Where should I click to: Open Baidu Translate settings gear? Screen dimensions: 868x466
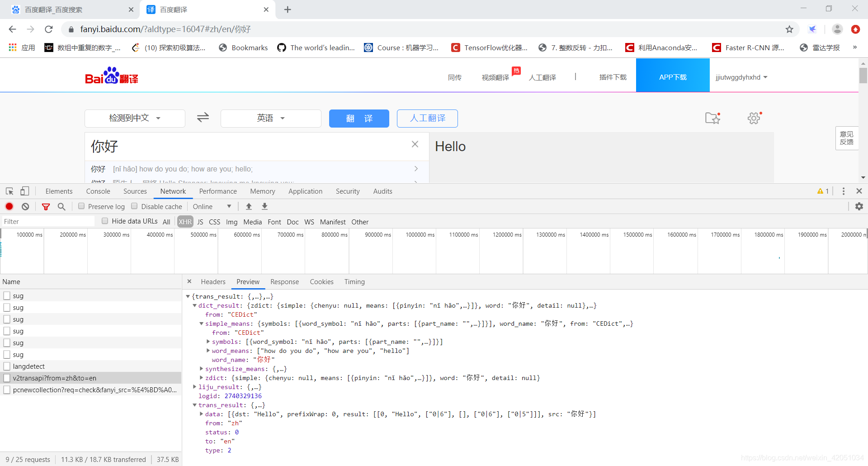754,118
